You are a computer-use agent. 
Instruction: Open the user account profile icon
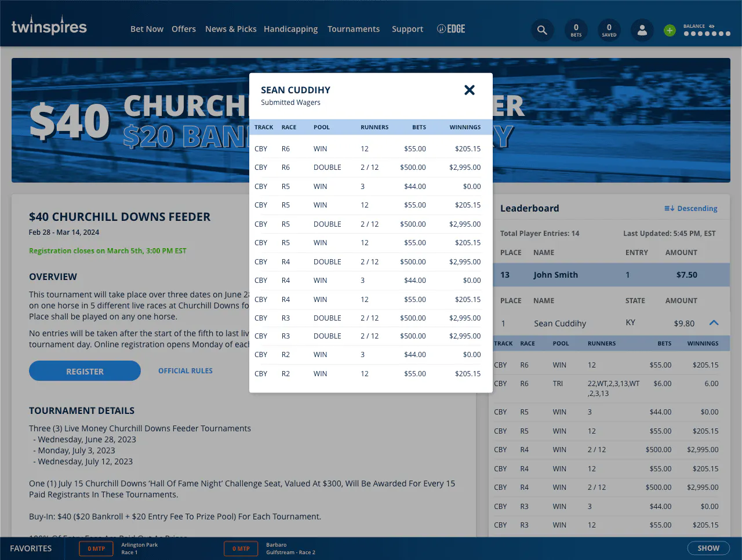642,30
